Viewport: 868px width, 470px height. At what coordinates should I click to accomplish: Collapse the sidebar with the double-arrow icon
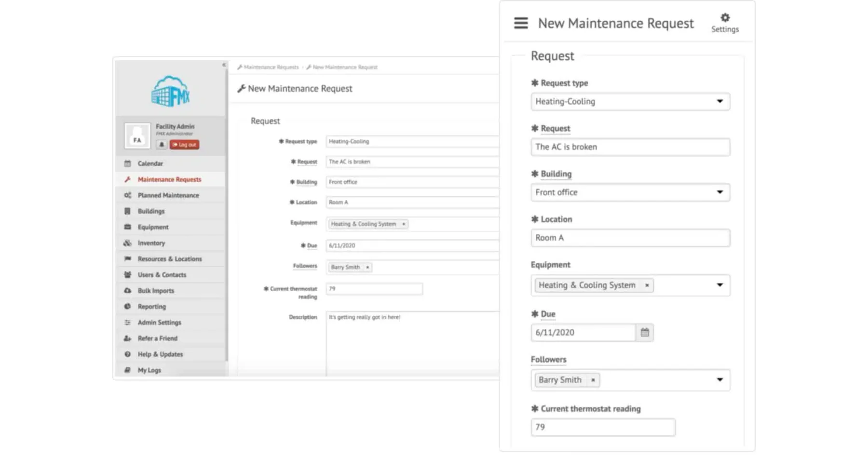(x=224, y=65)
